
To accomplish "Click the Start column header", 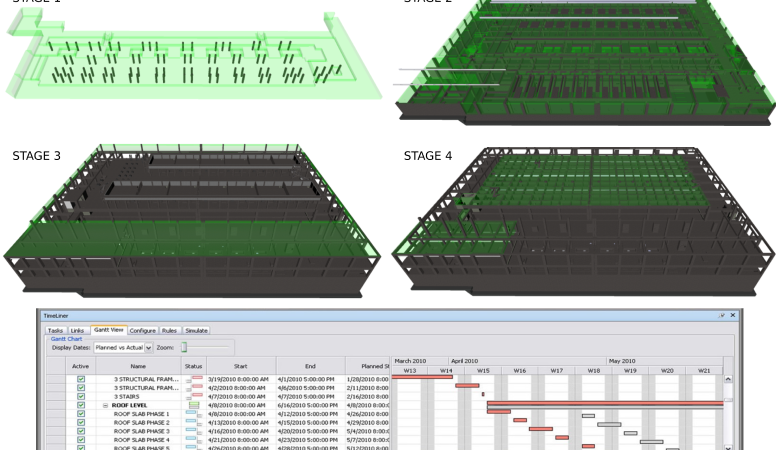I will coord(240,367).
